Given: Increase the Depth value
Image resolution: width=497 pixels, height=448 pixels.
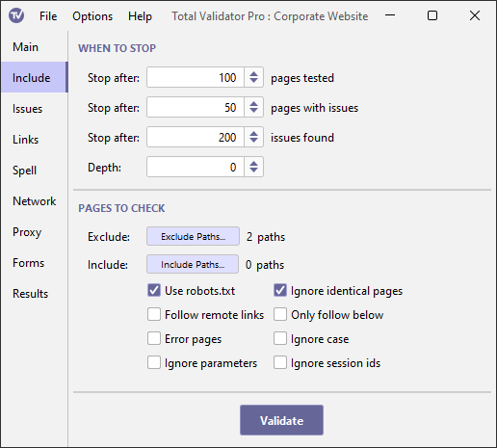Looking at the screenshot, I should click(x=253, y=163).
